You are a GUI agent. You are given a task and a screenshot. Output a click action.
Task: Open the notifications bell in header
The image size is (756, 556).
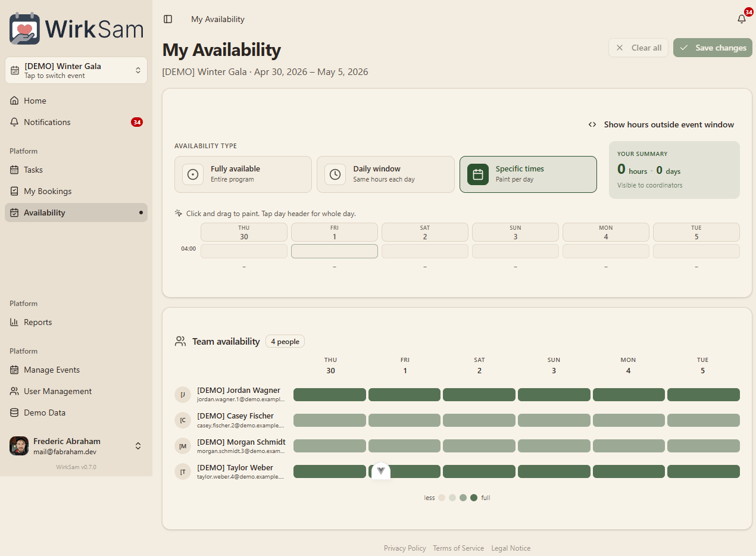(x=742, y=19)
